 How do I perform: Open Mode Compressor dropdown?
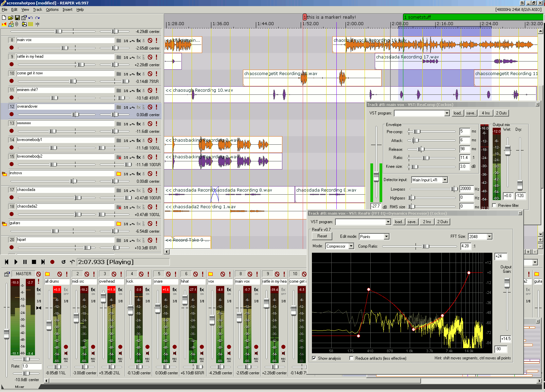coord(351,246)
